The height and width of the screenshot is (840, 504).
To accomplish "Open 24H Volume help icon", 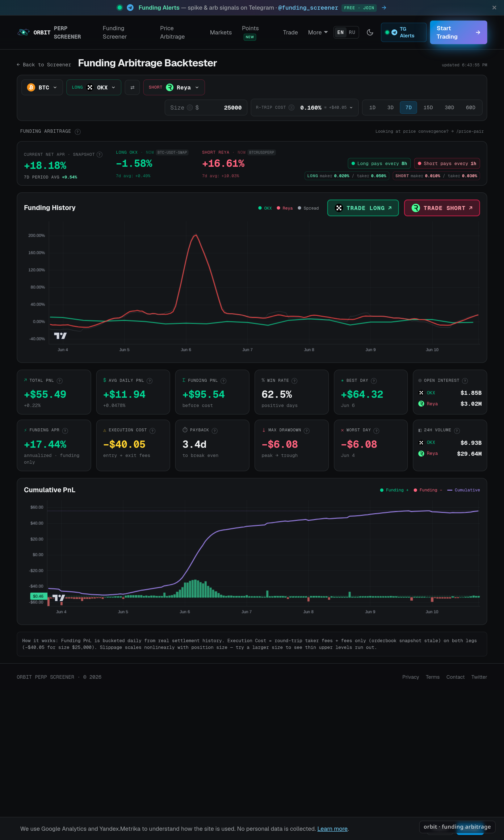I will (x=457, y=431).
